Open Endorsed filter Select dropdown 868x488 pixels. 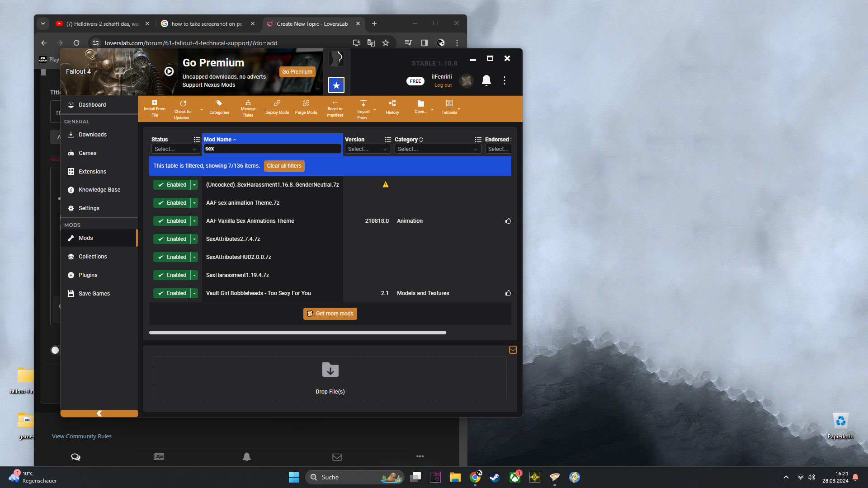[498, 149]
